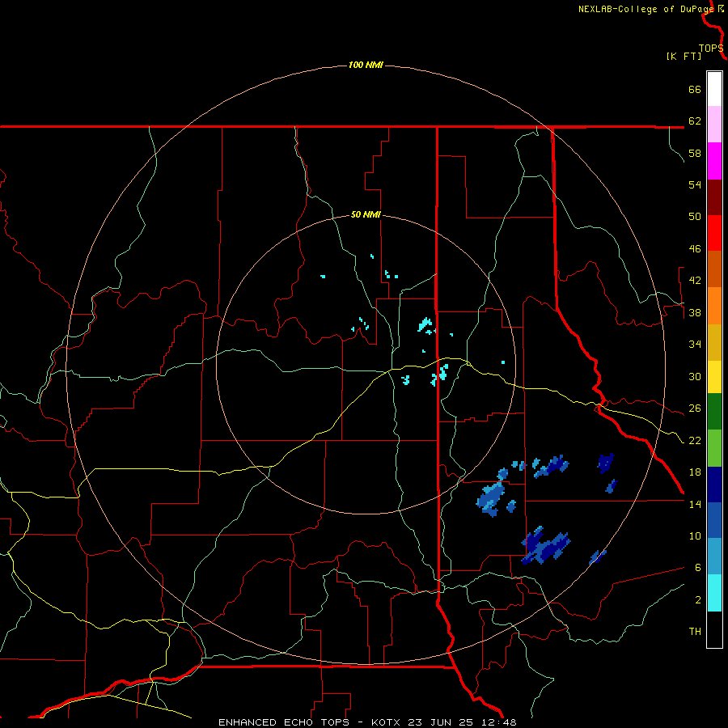Click the '62' legend value
This screenshot has height=728, width=728.
695,121
